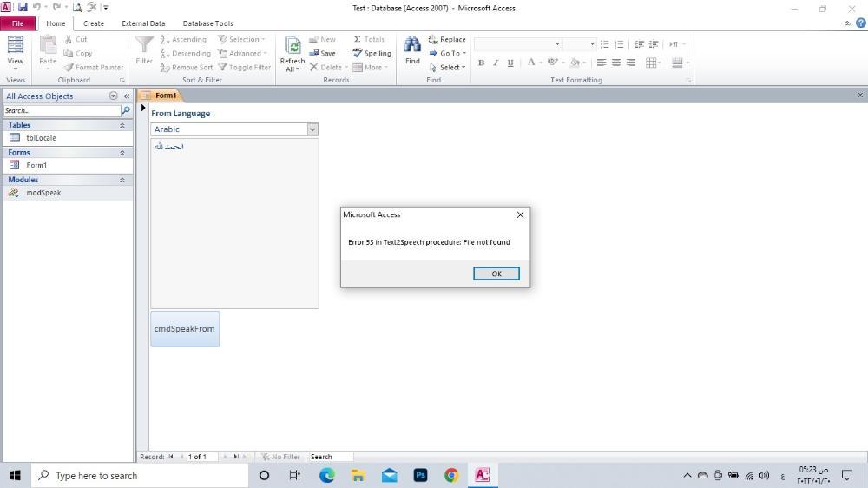Screen dimensions: 868x488
Task: Open the modSpeak module
Action: (43, 193)
